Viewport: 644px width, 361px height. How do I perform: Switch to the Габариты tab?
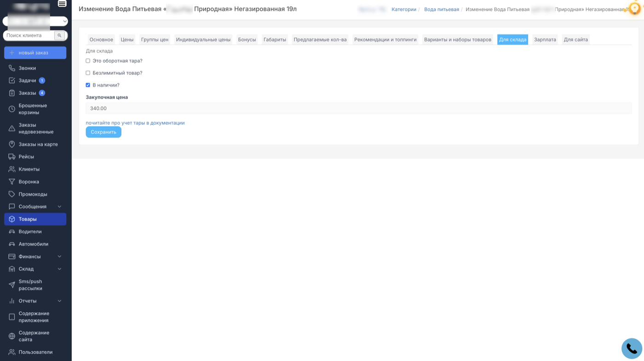point(275,40)
